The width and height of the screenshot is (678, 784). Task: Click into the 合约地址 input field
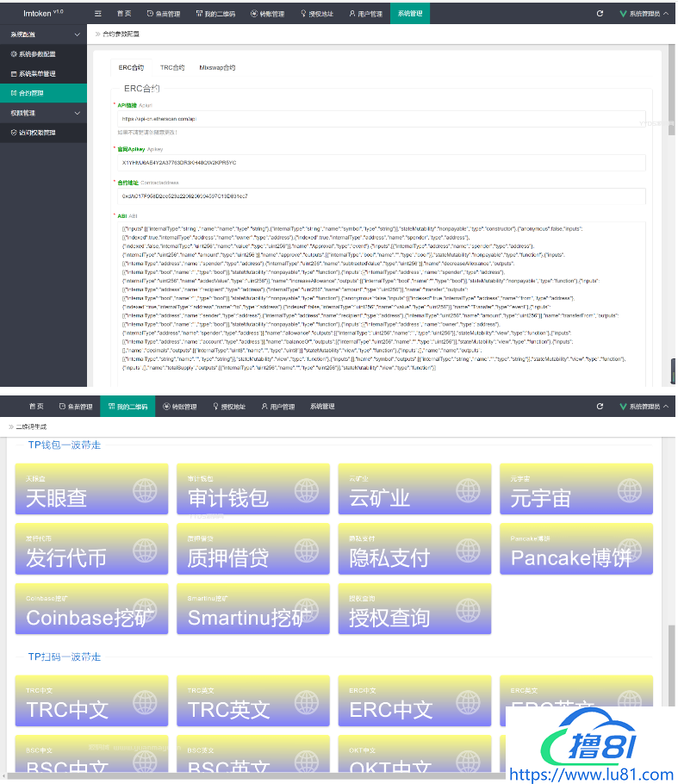coord(379,196)
